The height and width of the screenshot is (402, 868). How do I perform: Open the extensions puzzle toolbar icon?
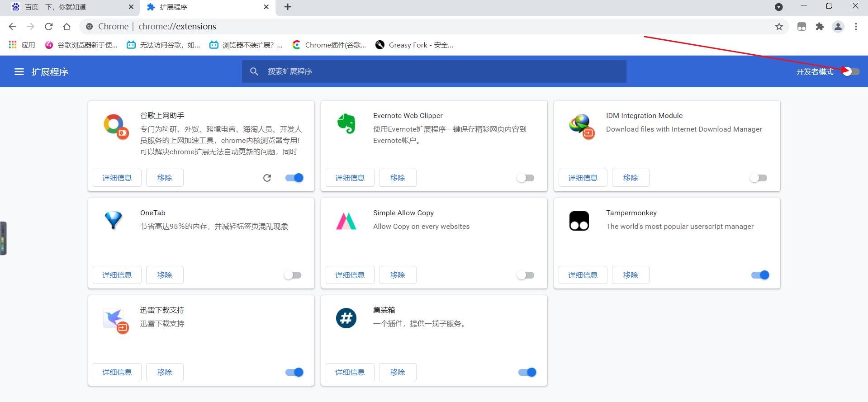pyautogui.click(x=820, y=27)
